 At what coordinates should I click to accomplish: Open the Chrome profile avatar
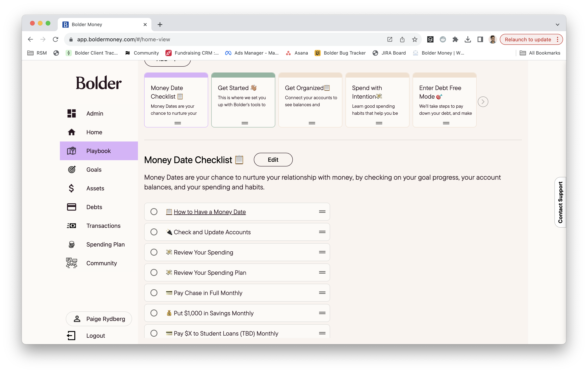(493, 39)
